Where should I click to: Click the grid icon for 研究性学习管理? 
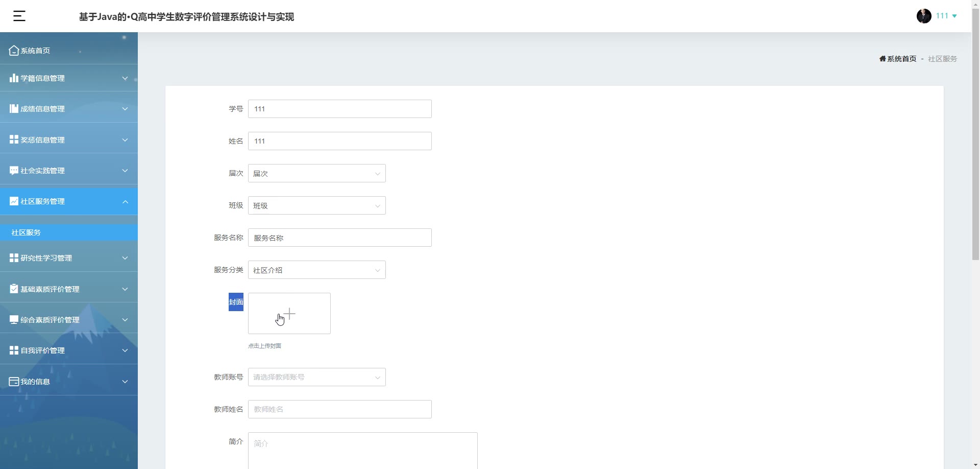point(14,258)
